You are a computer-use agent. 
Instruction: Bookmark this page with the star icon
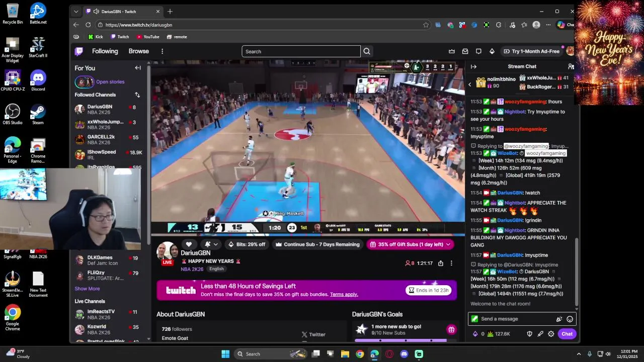point(426,25)
